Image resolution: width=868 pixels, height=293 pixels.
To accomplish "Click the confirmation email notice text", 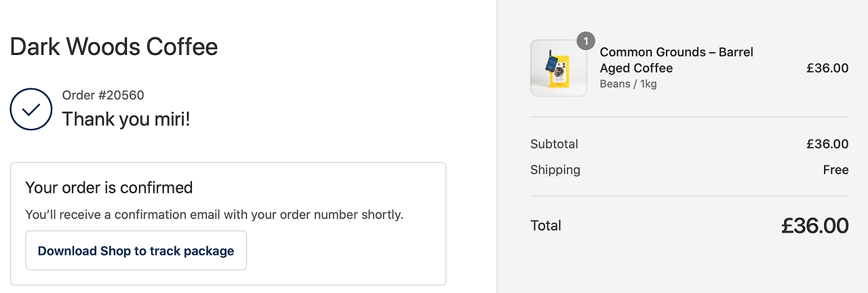I will (x=214, y=214).
